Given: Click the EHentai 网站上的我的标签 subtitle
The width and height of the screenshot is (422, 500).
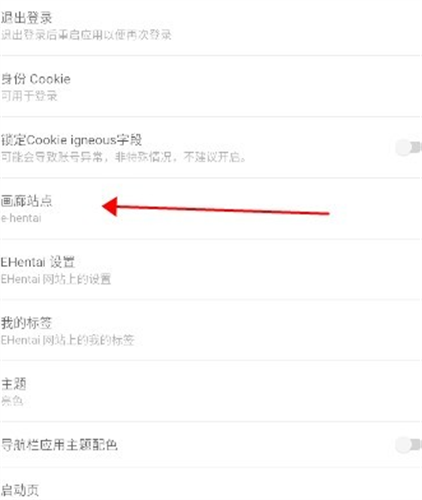Looking at the screenshot, I should (x=68, y=340).
